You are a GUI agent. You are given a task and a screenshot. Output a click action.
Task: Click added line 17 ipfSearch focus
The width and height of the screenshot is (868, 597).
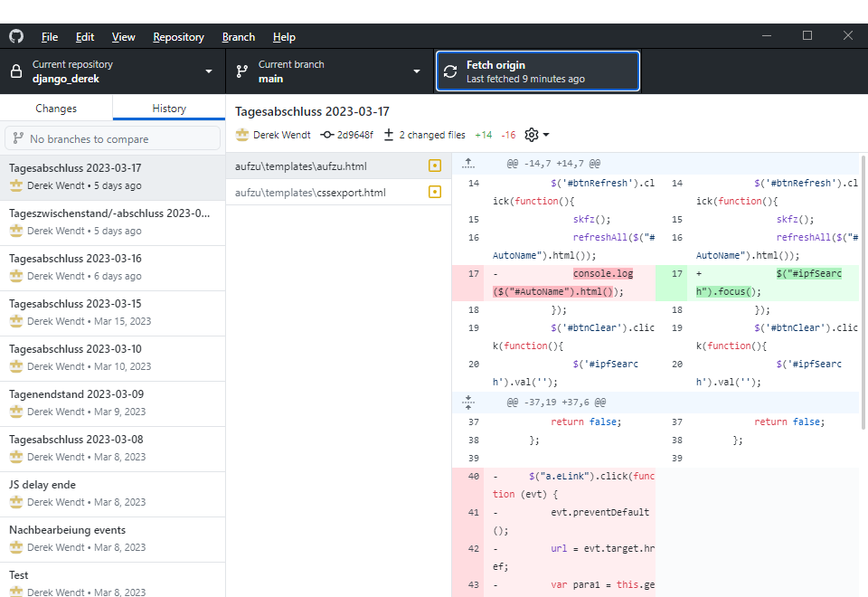[x=758, y=282]
